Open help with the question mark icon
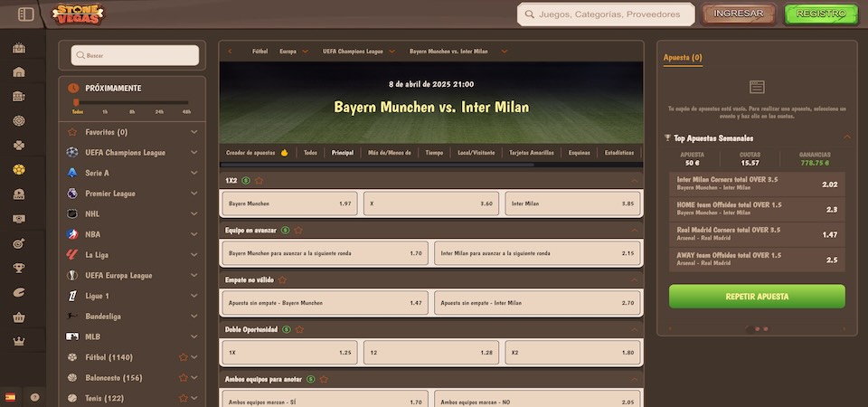This screenshot has width=868, height=407. click(x=35, y=397)
